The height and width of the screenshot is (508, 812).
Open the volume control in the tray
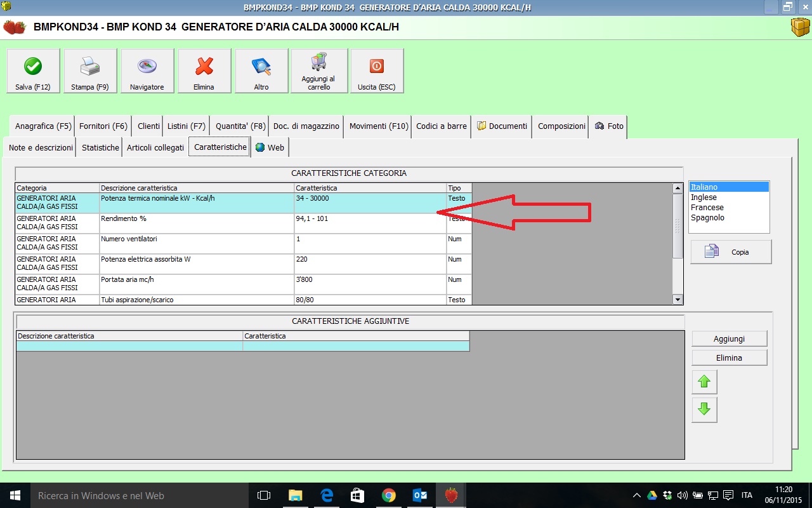[x=683, y=495]
